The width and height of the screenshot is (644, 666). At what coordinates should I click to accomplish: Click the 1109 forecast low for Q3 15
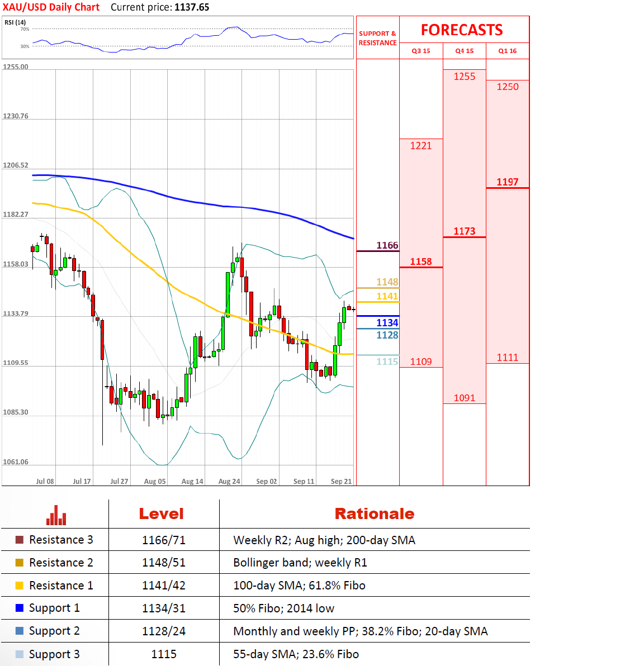pos(421,361)
